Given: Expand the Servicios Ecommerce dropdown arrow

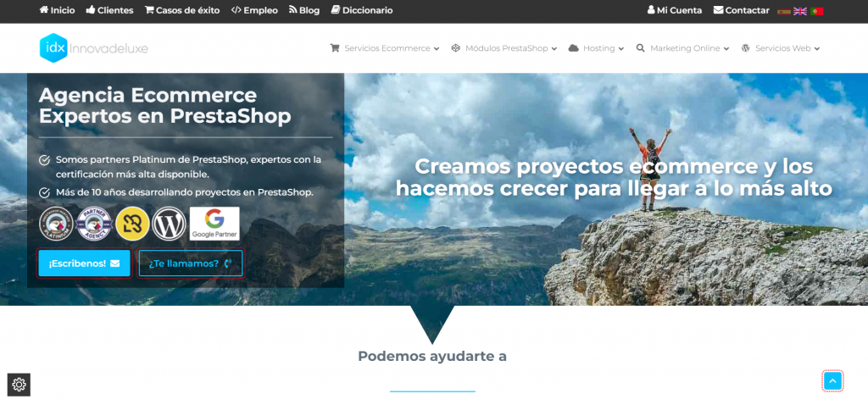Looking at the screenshot, I should point(437,48).
